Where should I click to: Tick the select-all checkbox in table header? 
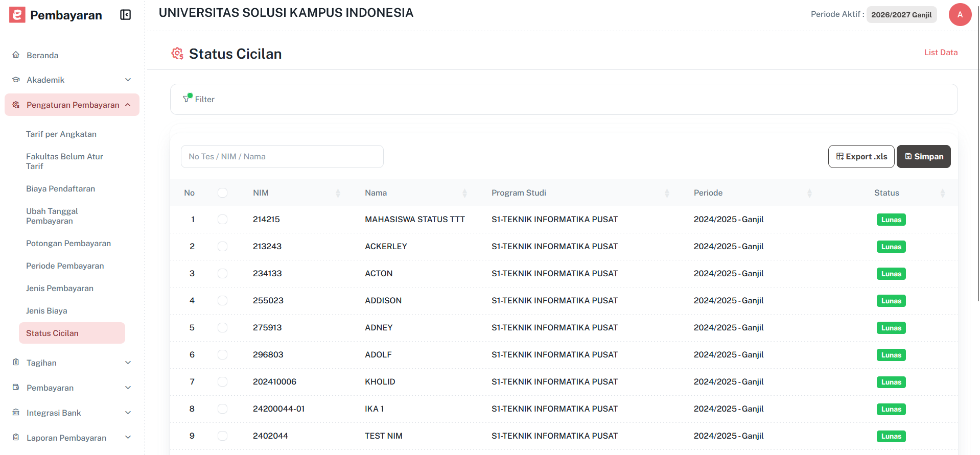222,193
